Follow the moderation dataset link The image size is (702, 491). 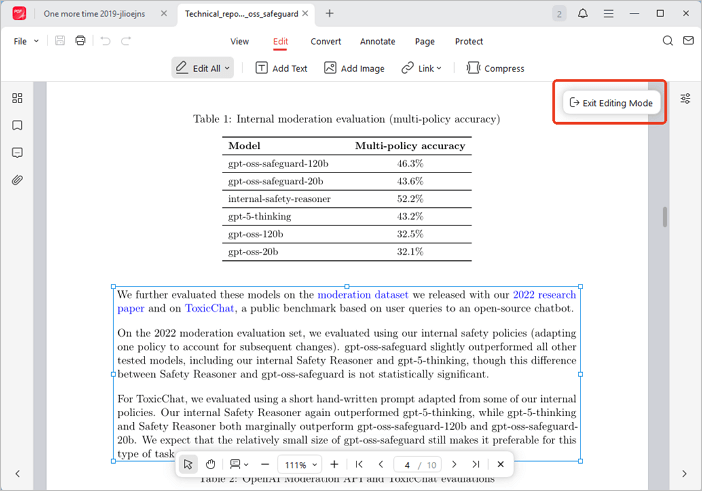(x=363, y=295)
